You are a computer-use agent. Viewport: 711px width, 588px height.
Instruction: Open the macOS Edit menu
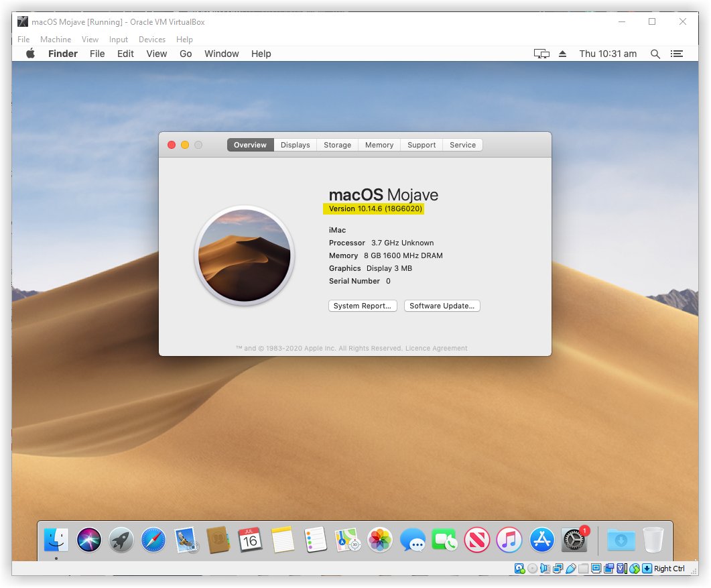[125, 54]
